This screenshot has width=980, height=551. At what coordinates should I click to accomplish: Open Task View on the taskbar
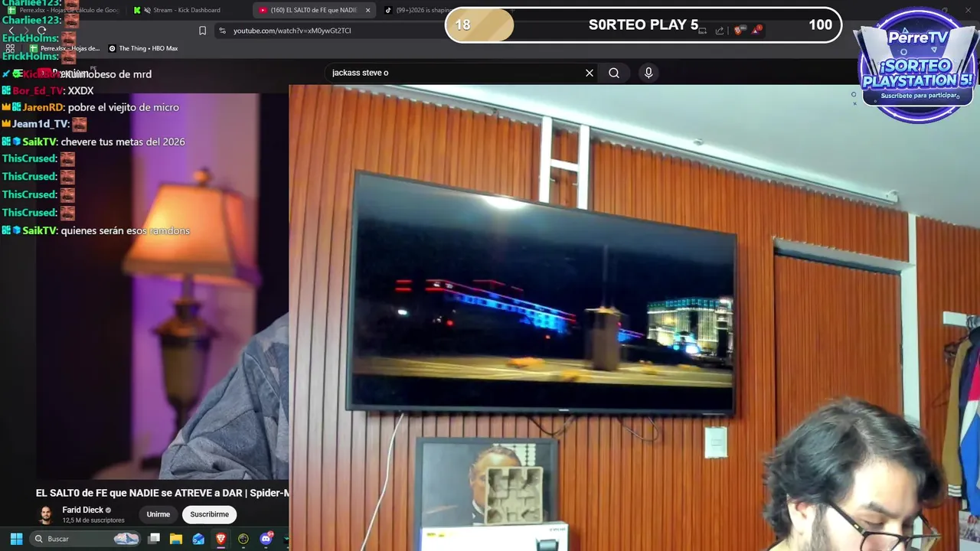coord(154,539)
